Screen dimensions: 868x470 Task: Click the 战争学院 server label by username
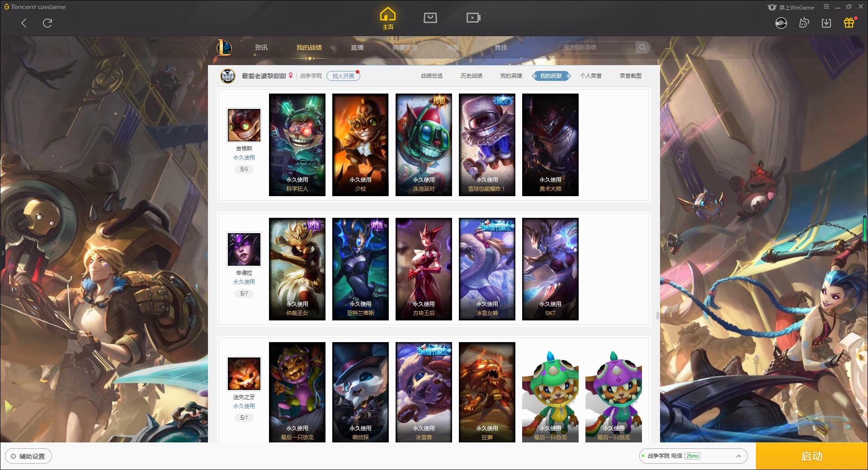[311, 76]
